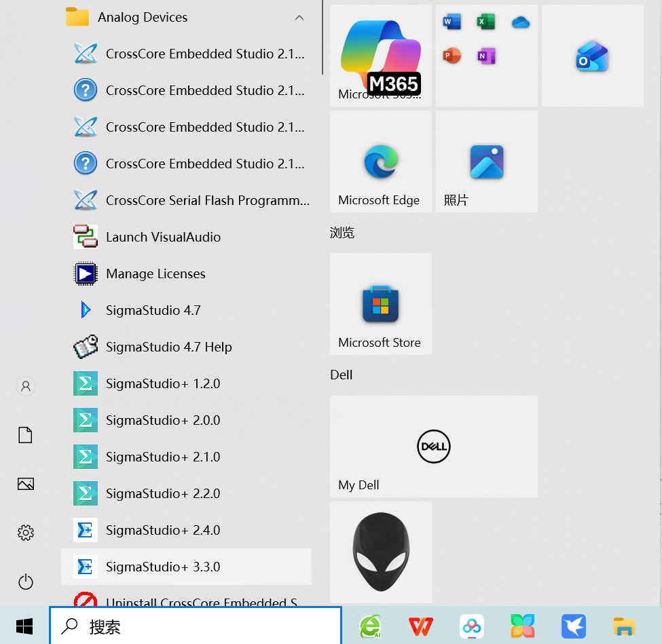This screenshot has height=644, width=662.
Task: Open the user account icon
Action: [26, 386]
